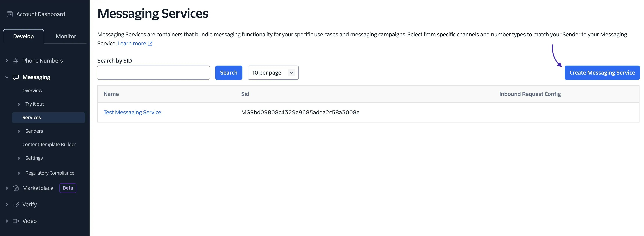Image resolution: width=644 pixels, height=236 pixels.
Task: Select the Develop tab
Action: 23,36
